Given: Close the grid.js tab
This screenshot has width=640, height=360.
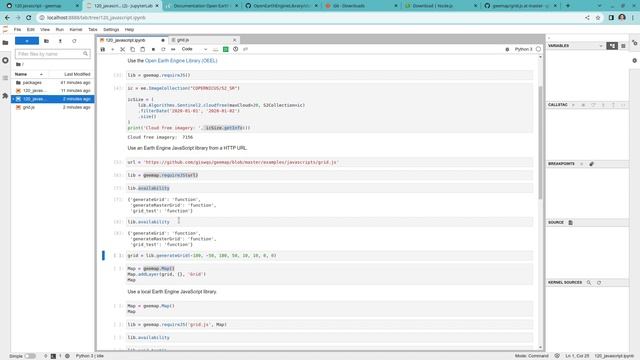Looking at the screenshot, I should click(234, 40).
